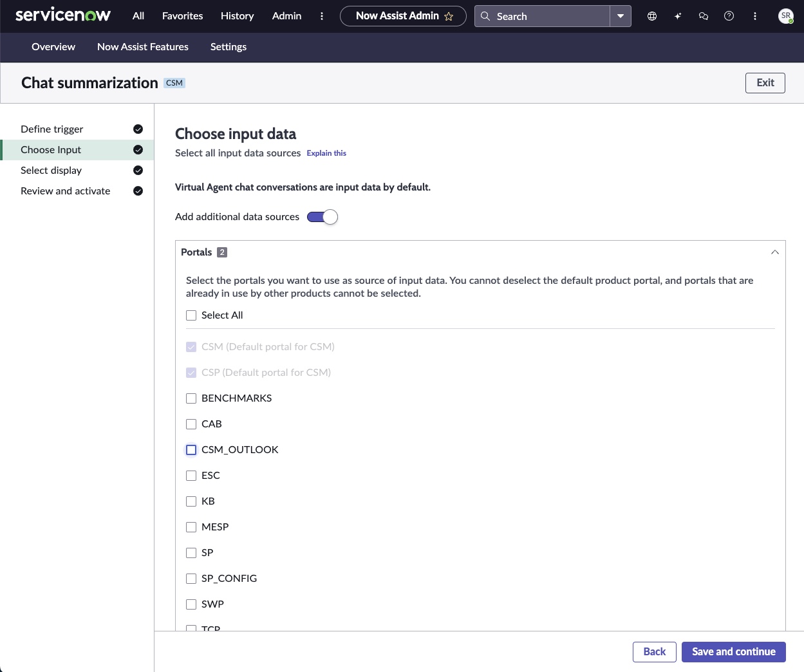Screen dimensions: 804x672
Task: Click Define trigger completed checkmark icon
Action: click(138, 129)
